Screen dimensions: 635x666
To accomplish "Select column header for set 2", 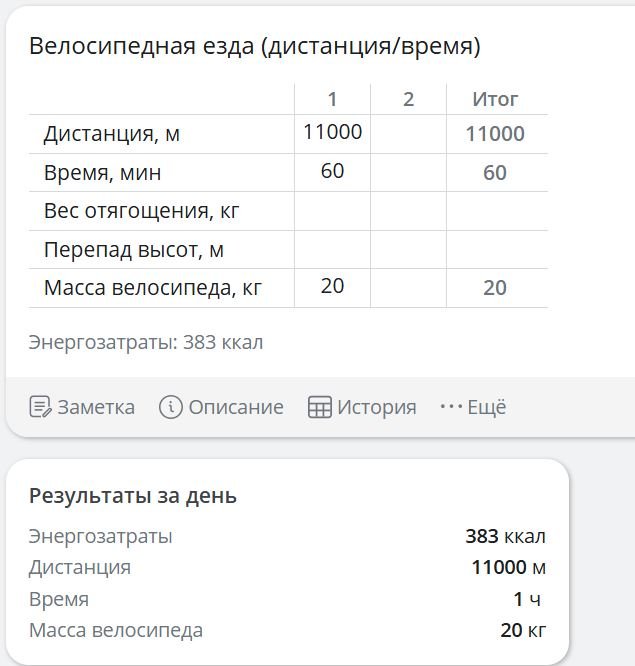I will (x=408, y=99).
